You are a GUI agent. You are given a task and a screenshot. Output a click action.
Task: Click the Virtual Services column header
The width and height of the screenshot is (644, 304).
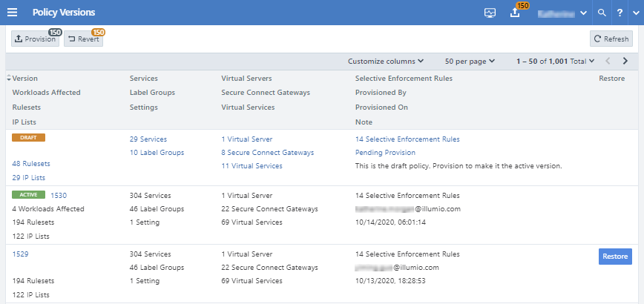(248, 107)
